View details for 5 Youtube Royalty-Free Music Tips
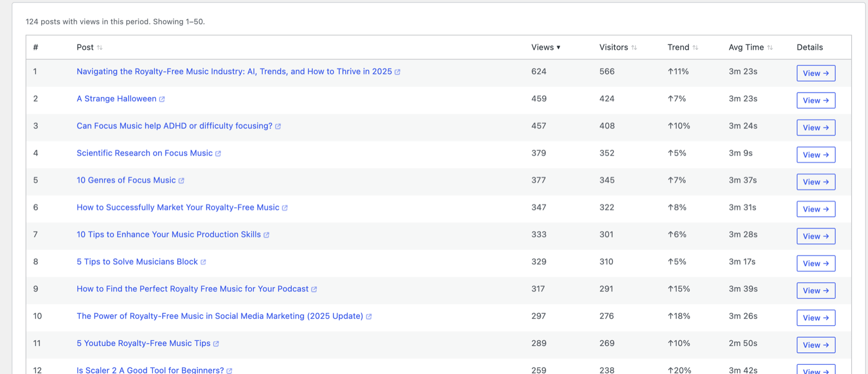Image resolution: width=868 pixels, height=374 pixels. (x=815, y=345)
